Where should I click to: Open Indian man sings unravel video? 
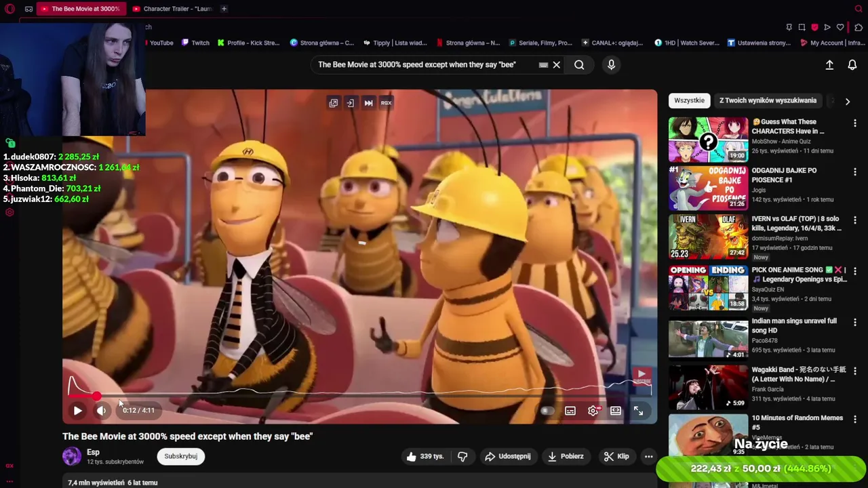tap(708, 338)
